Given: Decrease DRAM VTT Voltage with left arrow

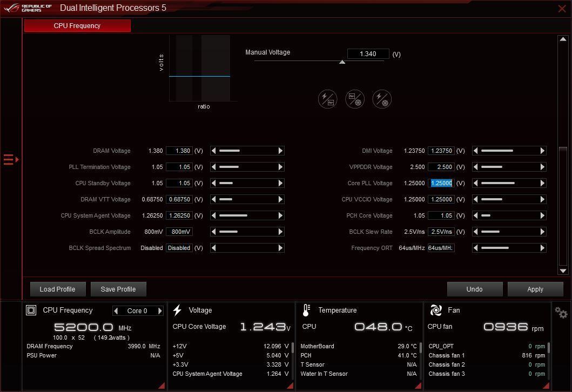Looking at the screenshot, I should 214,199.
